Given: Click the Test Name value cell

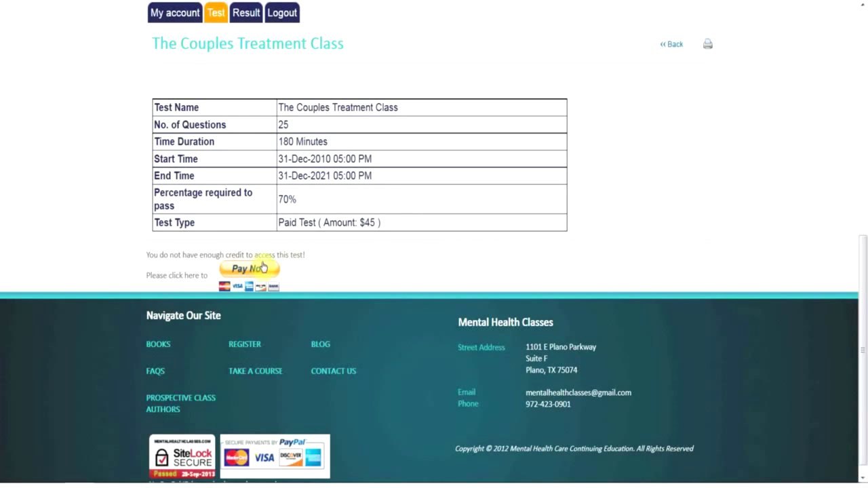Looking at the screenshot, I should click(x=421, y=107).
